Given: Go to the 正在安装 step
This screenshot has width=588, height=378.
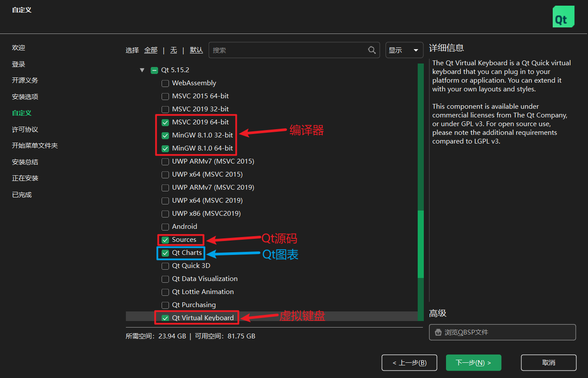Looking at the screenshot, I should (x=25, y=178).
